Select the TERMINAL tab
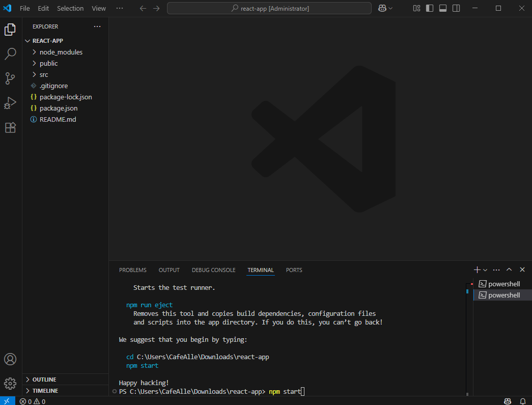 pyautogui.click(x=260, y=270)
